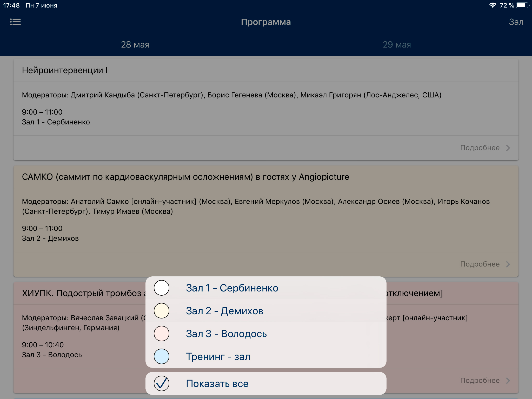The width and height of the screenshot is (532, 399).
Task: Toggle the Показать все checkmark
Action: tap(162, 383)
